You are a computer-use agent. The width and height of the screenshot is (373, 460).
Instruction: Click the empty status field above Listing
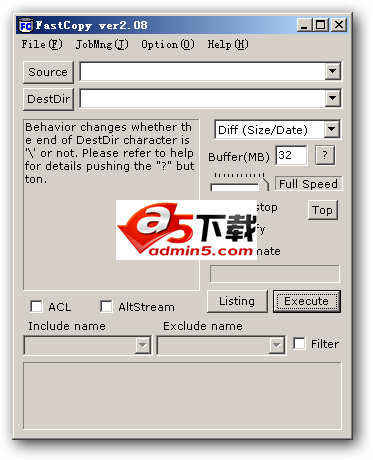click(275, 274)
